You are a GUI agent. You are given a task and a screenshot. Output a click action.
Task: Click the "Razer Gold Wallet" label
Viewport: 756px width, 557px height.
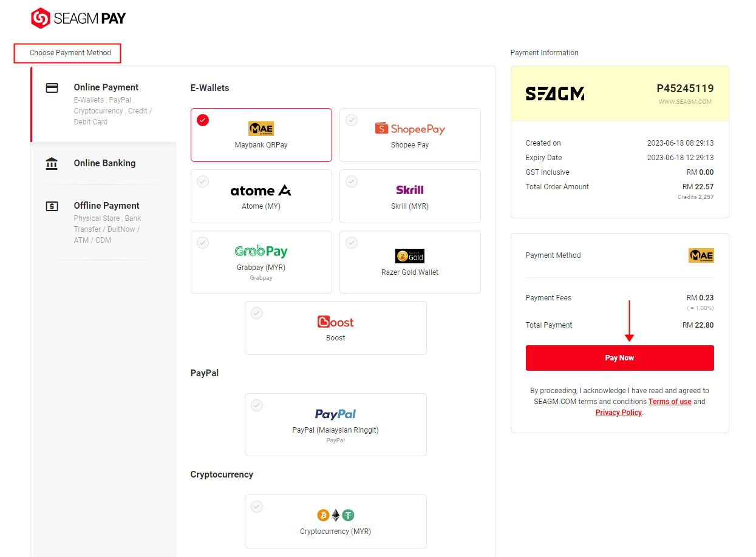pyautogui.click(x=410, y=272)
